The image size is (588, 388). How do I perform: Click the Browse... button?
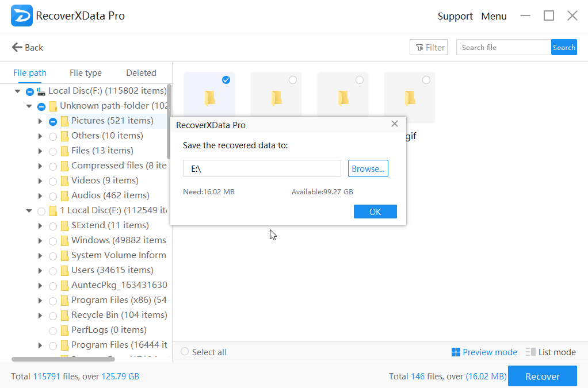pyautogui.click(x=368, y=168)
